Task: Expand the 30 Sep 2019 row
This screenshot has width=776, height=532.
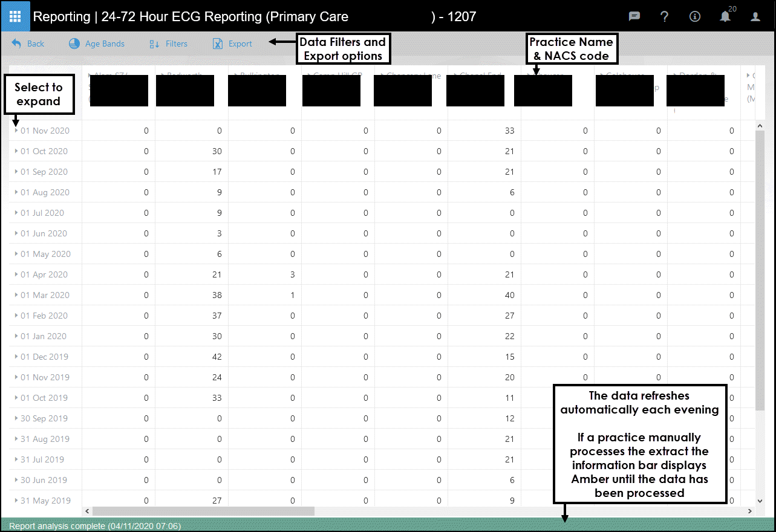Action: pos(16,418)
